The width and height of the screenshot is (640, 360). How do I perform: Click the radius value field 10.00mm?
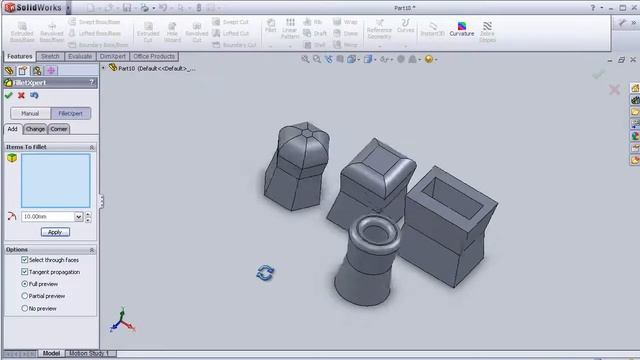pos(48,217)
